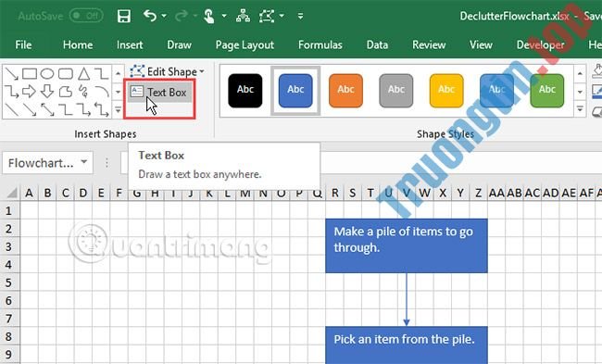The width and height of the screenshot is (602, 364).
Task: Select the Freeform shape tool
Action: 65,92
